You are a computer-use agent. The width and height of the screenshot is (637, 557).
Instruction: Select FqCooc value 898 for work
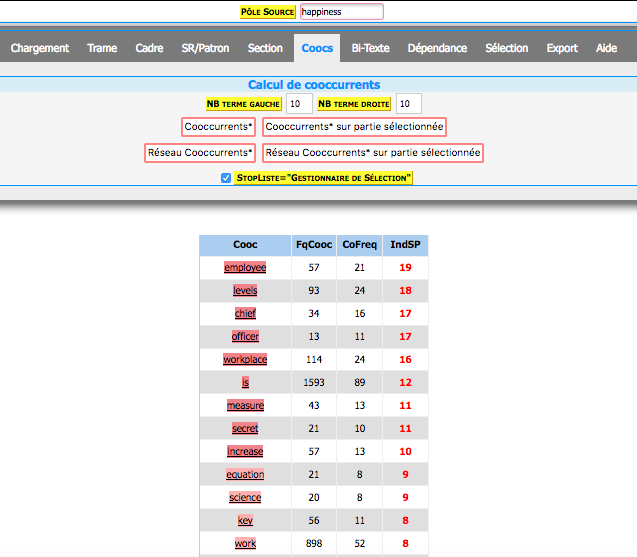(314, 543)
